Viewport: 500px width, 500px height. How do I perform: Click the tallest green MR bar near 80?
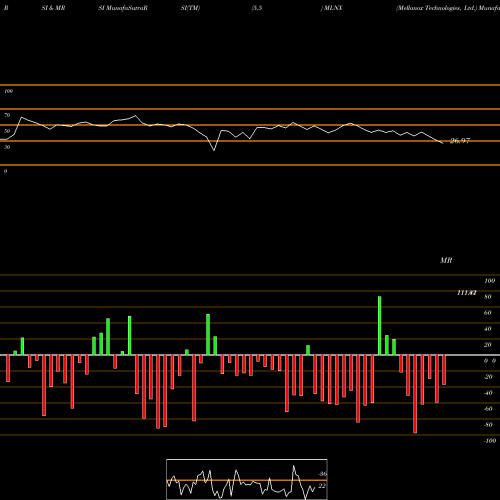380,326
